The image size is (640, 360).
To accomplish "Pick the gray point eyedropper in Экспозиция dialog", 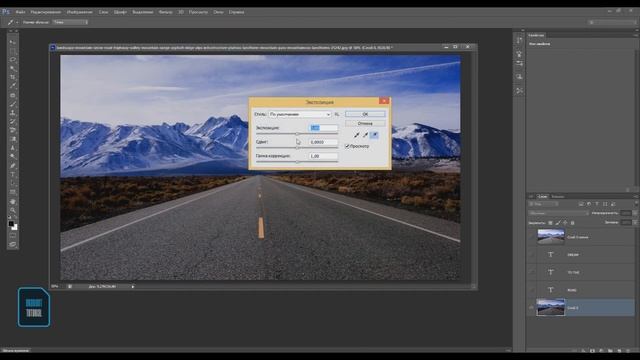I will (365, 135).
